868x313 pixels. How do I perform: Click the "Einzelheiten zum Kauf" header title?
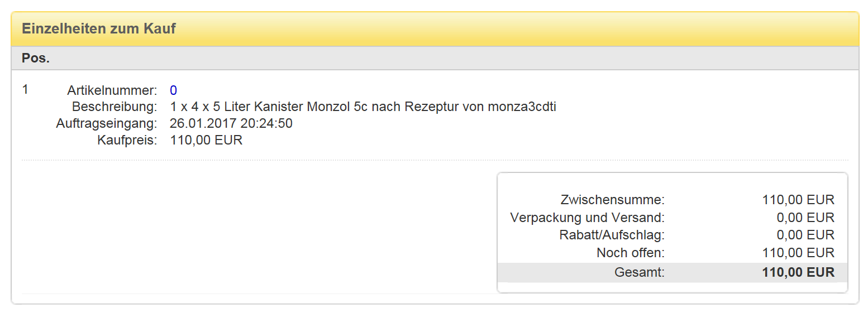point(99,28)
